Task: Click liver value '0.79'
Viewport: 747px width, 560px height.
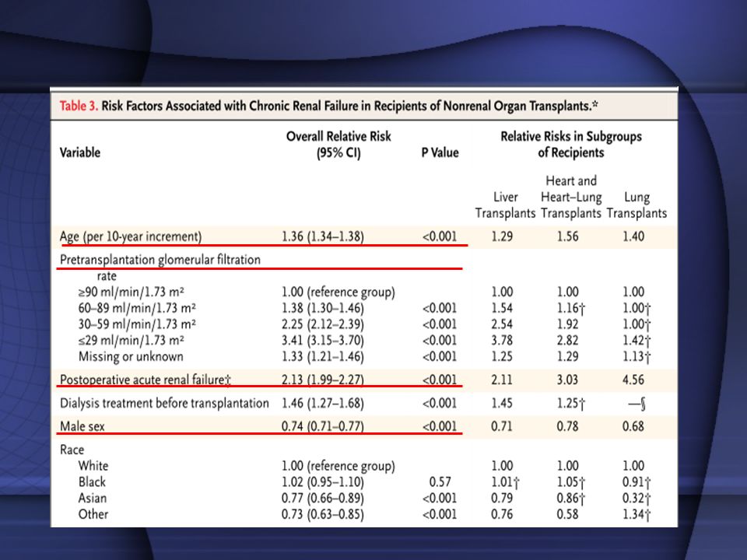Action: (502, 498)
